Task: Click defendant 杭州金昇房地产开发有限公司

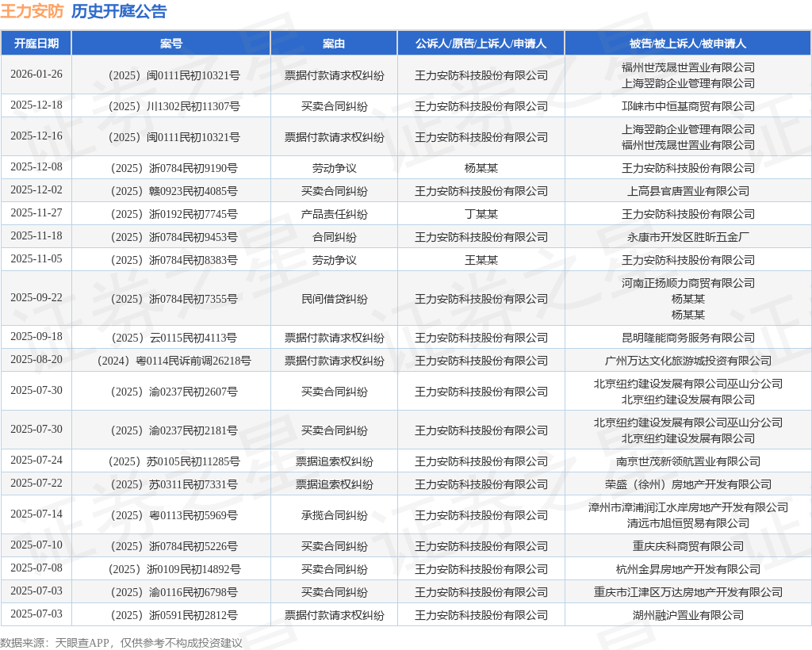Action: [x=688, y=569]
